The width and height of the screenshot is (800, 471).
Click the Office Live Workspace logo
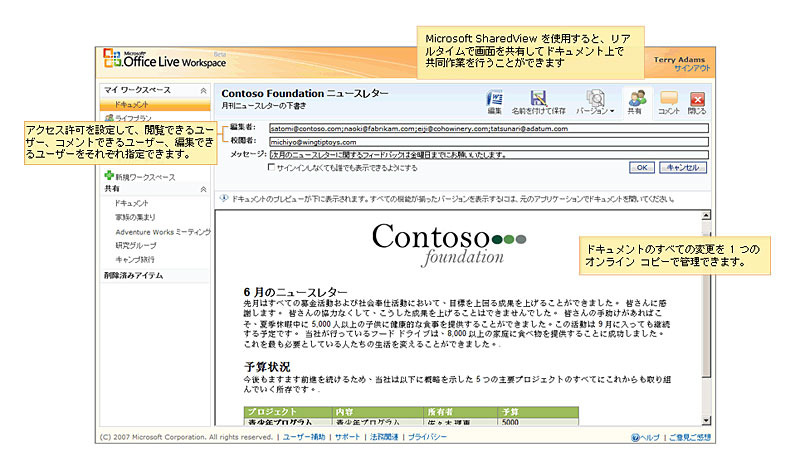pyautogui.click(x=165, y=59)
